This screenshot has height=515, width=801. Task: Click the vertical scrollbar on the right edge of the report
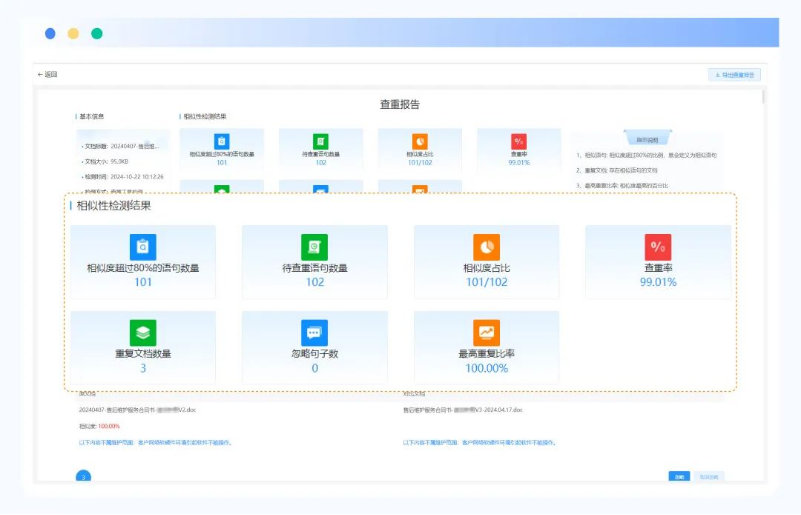coord(764,98)
